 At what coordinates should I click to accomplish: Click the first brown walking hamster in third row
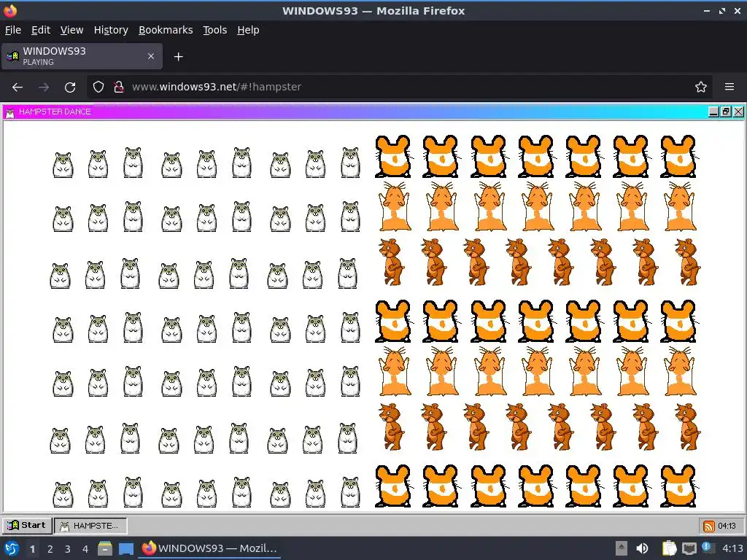[x=392, y=262]
